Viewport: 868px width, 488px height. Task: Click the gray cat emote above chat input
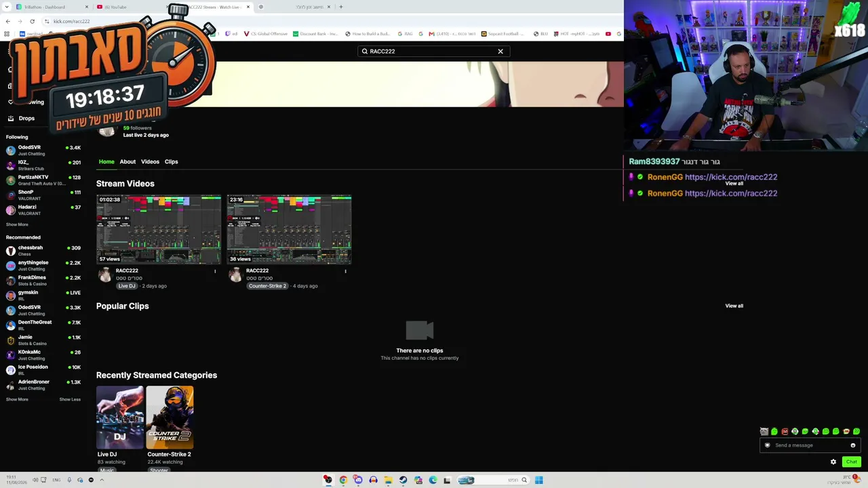point(764,432)
